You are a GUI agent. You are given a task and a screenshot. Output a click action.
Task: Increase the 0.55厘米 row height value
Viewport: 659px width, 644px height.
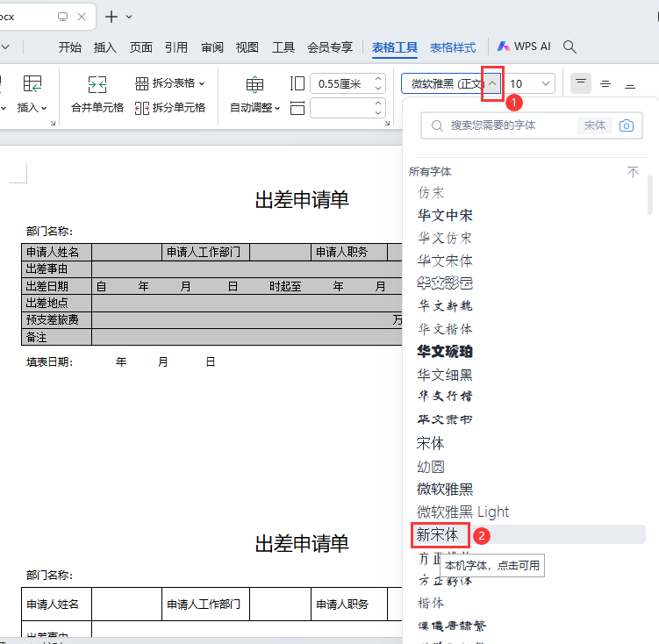tap(378, 79)
